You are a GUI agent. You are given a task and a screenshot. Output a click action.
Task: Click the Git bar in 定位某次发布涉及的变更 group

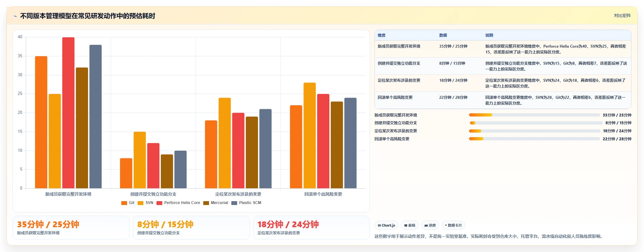tap(211, 154)
